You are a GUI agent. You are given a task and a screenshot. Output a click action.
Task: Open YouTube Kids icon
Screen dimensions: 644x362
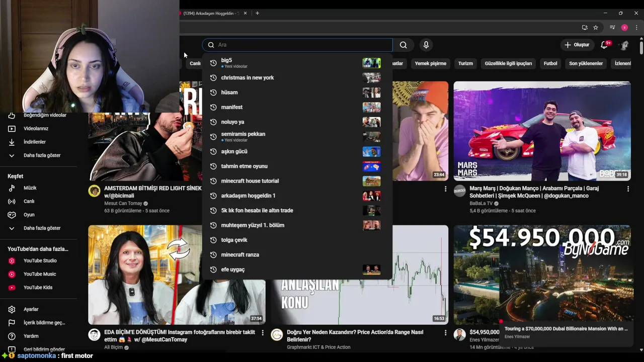(12, 288)
